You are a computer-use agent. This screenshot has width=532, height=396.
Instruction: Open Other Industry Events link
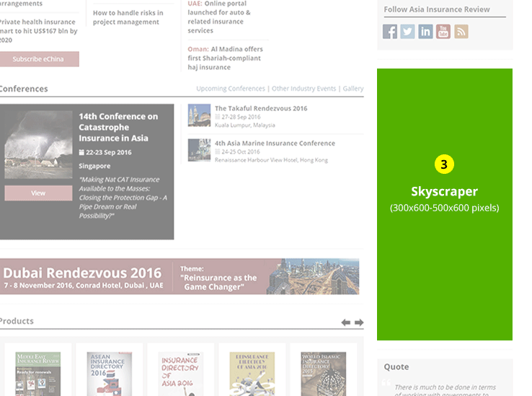click(303, 89)
